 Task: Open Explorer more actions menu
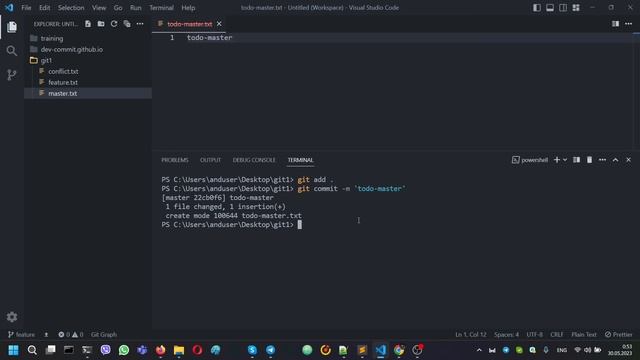click(x=140, y=24)
